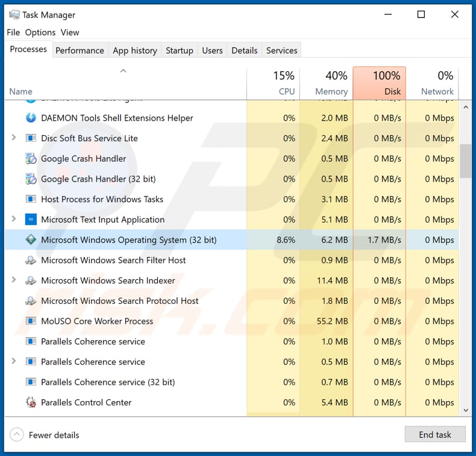Select the Parallels Control Center row
The height and width of the screenshot is (456, 476).
pos(231,402)
